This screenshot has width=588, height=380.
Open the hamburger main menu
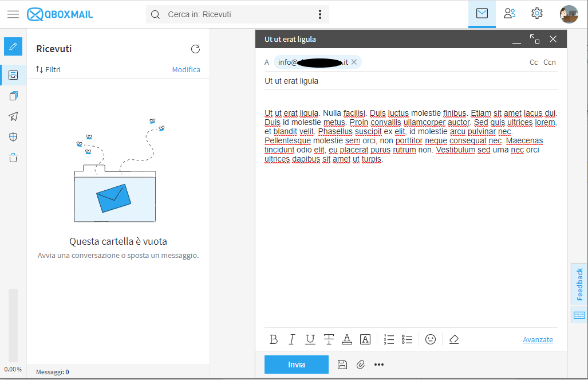13,14
